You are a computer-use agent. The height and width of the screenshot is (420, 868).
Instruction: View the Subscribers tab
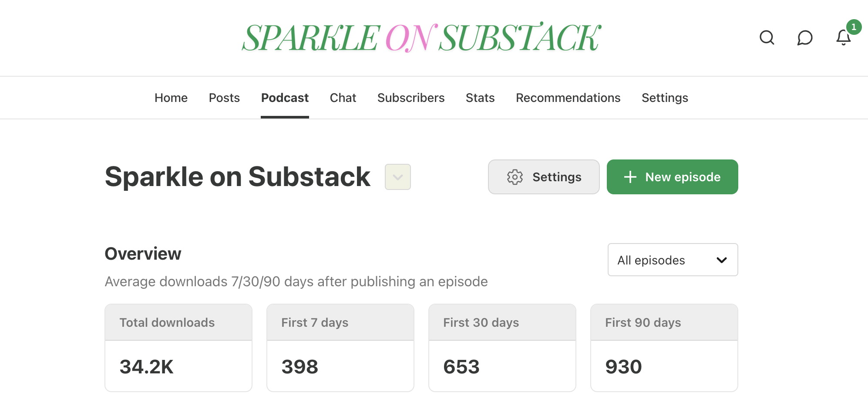click(x=411, y=98)
